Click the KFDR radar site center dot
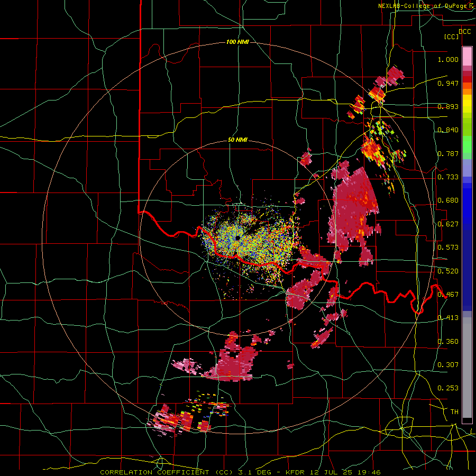The width and height of the screenshot is (476, 476). (x=237, y=237)
